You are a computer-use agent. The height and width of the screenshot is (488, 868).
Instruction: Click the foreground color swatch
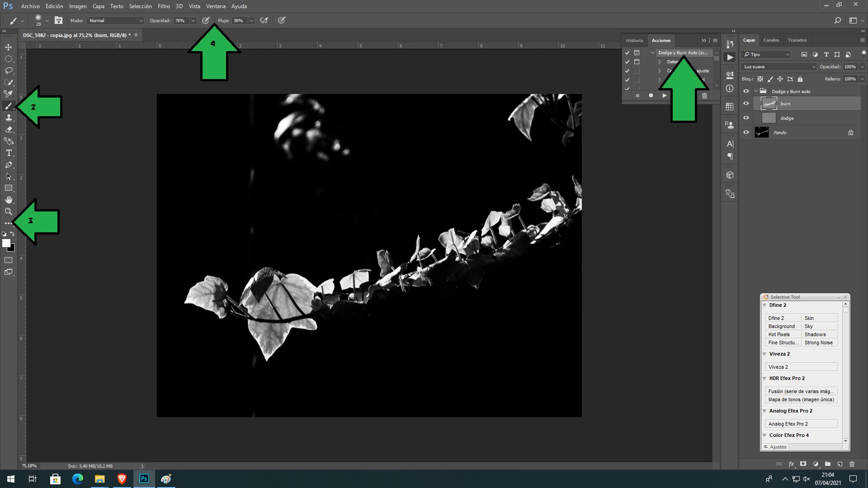(x=6, y=243)
